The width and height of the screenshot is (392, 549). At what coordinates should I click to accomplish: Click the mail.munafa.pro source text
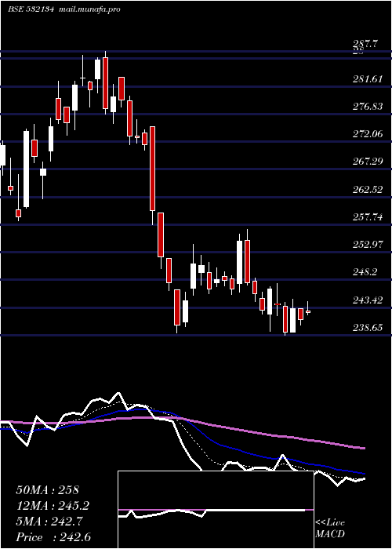tap(89, 9)
